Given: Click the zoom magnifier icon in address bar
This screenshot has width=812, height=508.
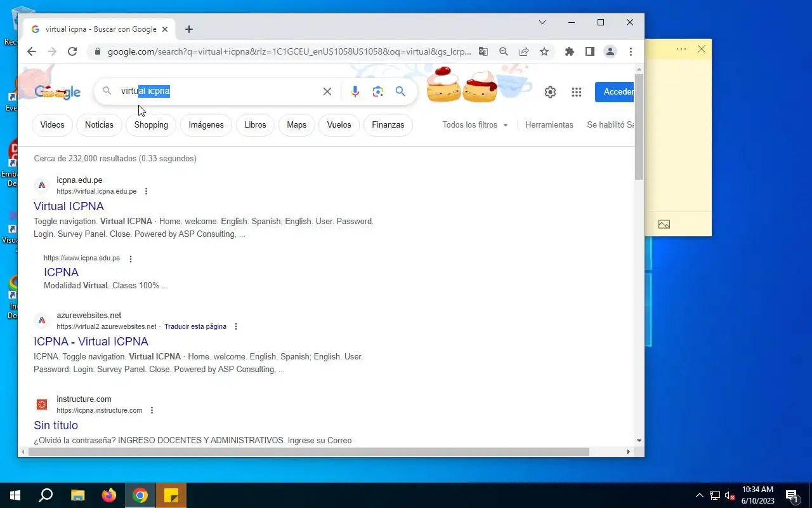Looking at the screenshot, I should (x=504, y=51).
